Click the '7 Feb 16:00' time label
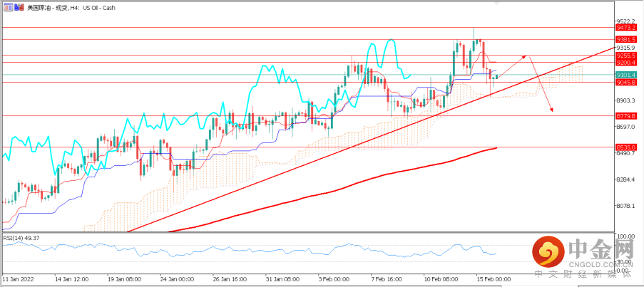644x287 pixels. pos(388,279)
